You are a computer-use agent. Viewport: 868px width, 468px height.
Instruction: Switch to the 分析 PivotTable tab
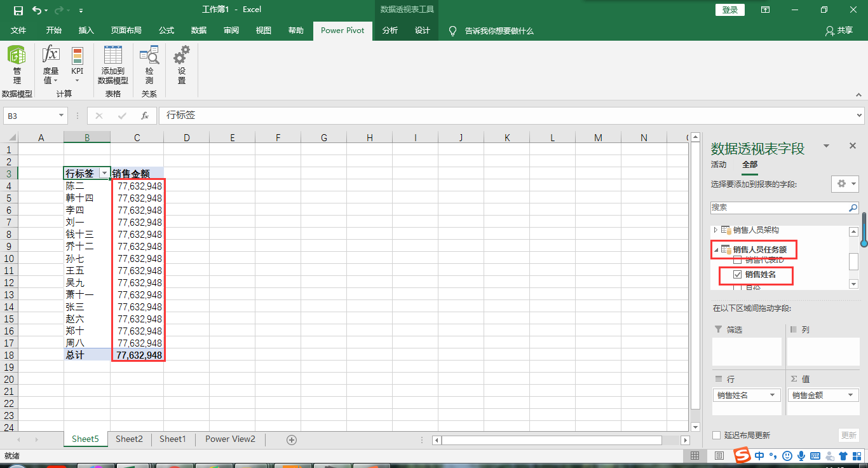[390, 31]
